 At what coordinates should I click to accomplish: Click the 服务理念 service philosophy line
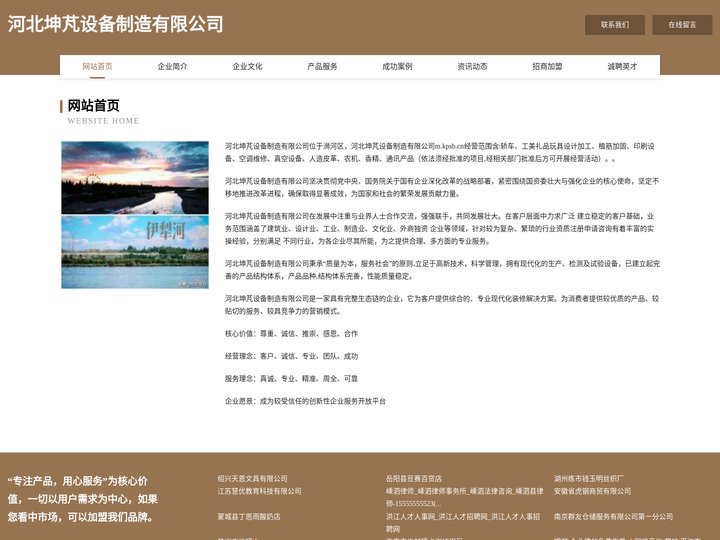[291, 379]
